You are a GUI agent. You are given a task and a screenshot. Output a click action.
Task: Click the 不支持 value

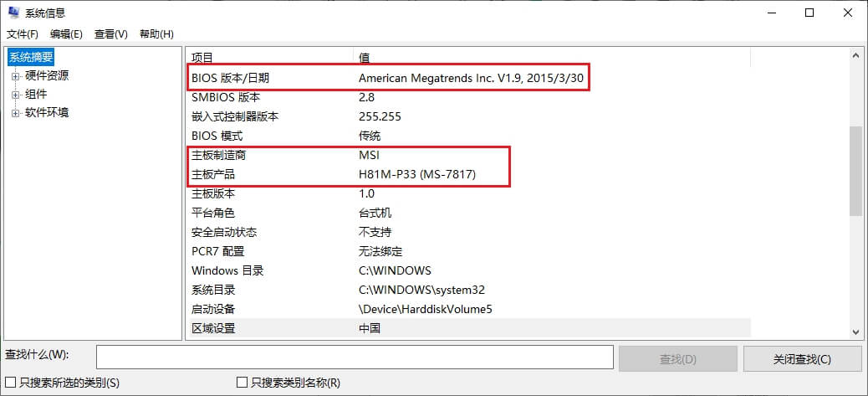(x=375, y=232)
